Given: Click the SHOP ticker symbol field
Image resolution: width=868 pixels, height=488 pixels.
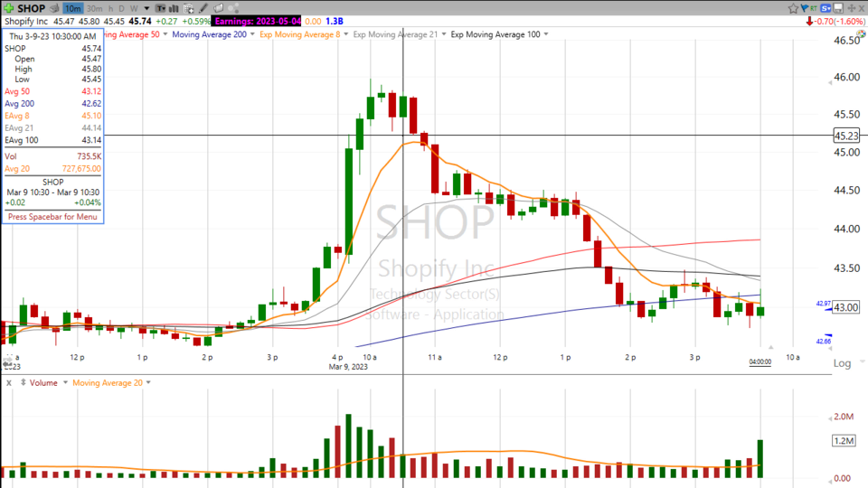Looking at the screenshot, I should (x=32, y=8).
